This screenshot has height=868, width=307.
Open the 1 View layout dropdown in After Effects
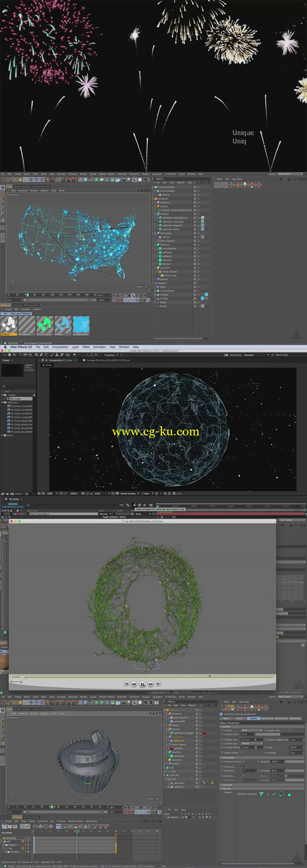coord(147,494)
